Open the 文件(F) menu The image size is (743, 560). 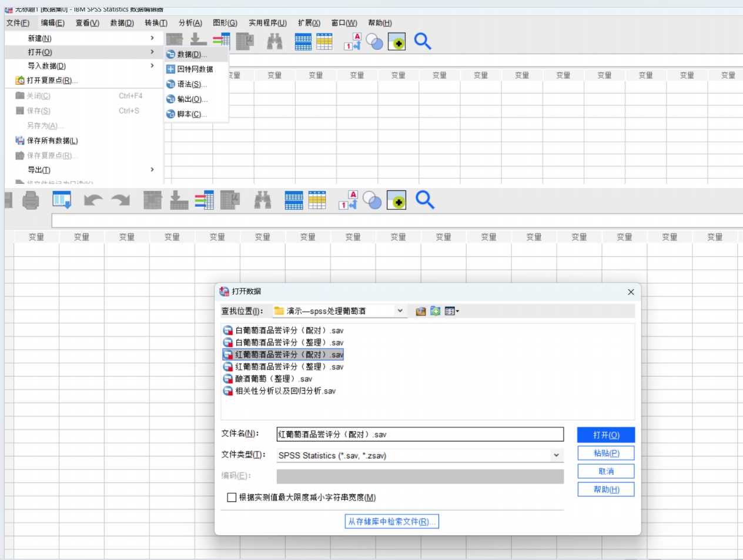[18, 23]
